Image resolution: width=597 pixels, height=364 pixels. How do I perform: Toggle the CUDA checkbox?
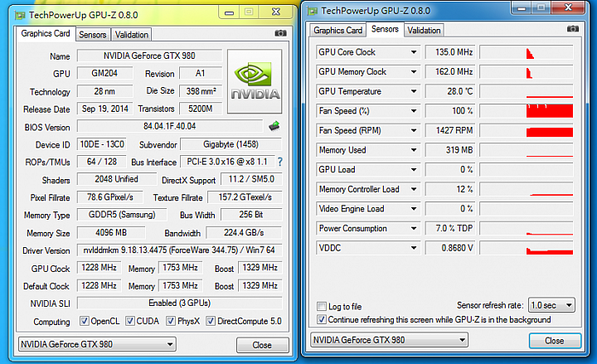[130, 321]
